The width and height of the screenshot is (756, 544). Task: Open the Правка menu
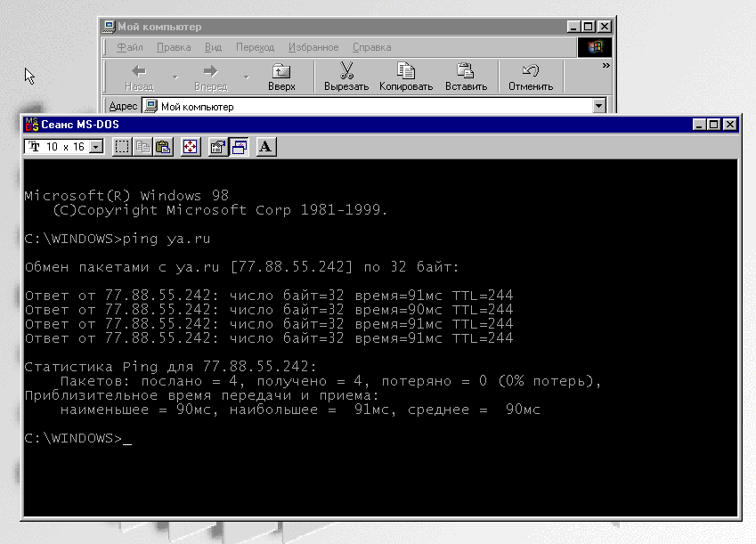(174, 47)
